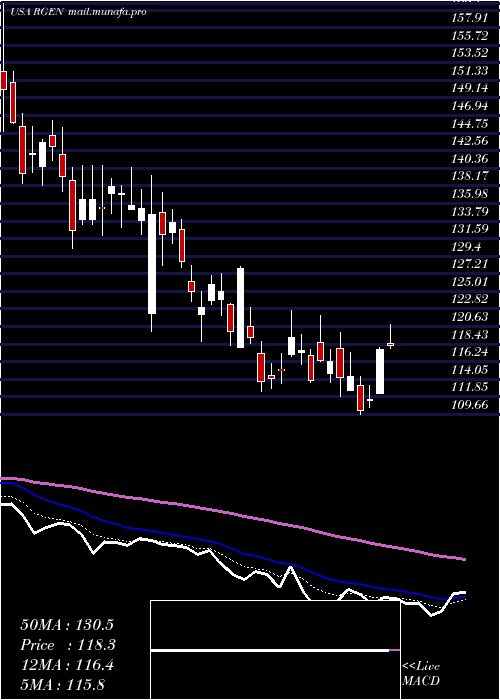This screenshot has width=500, height=700.
Task: Click the 109.66 price axis label
Action: pyautogui.click(x=470, y=404)
